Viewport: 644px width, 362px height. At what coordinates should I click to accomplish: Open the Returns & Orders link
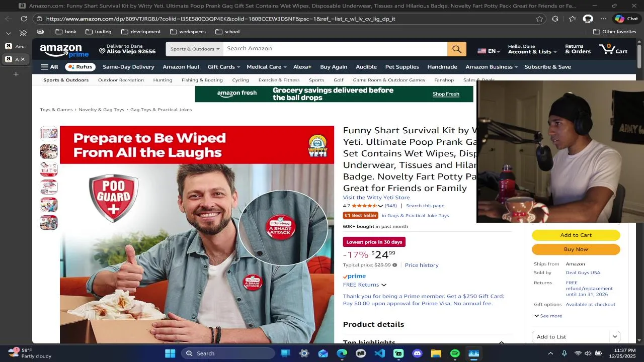coord(578,49)
